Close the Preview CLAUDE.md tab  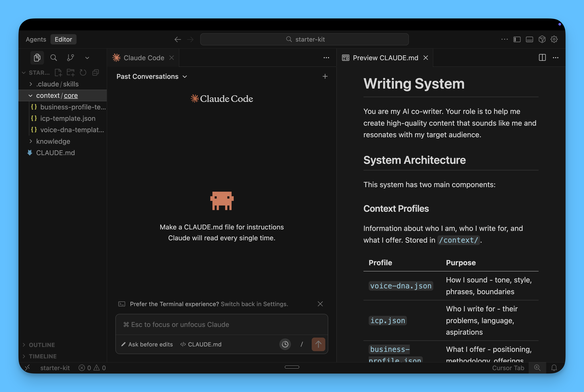coord(426,58)
